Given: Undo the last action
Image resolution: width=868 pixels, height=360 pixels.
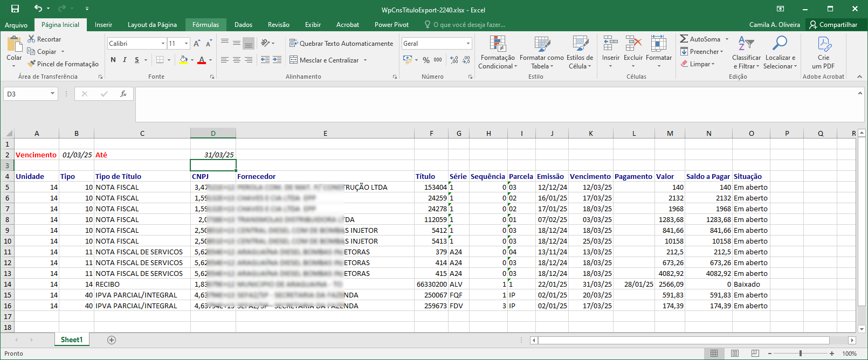Looking at the screenshot, I should pyautogui.click(x=38, y=9).
